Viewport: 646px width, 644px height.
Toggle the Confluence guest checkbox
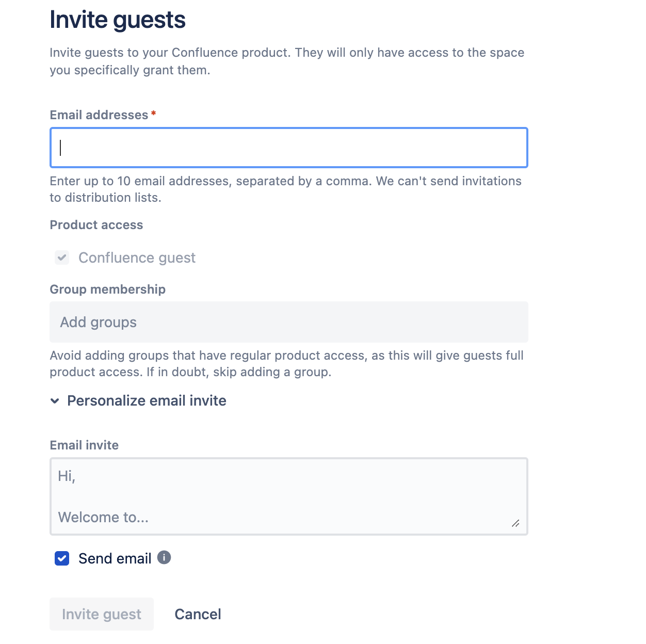[x=62, y=257]
